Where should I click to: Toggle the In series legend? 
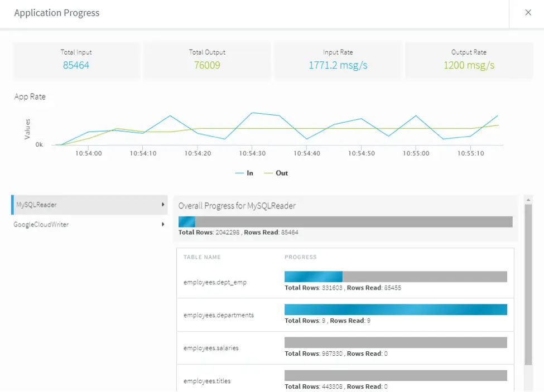pyautogui.click(x=244, y=173)
